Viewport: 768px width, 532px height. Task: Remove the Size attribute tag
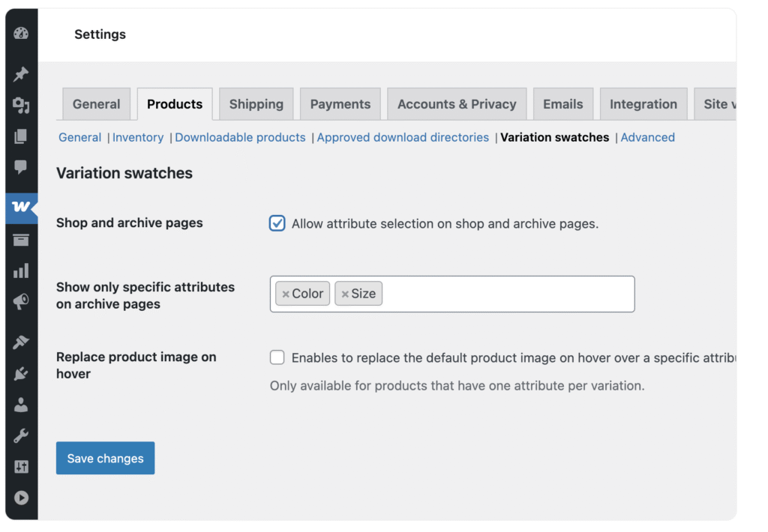point(345,294)
